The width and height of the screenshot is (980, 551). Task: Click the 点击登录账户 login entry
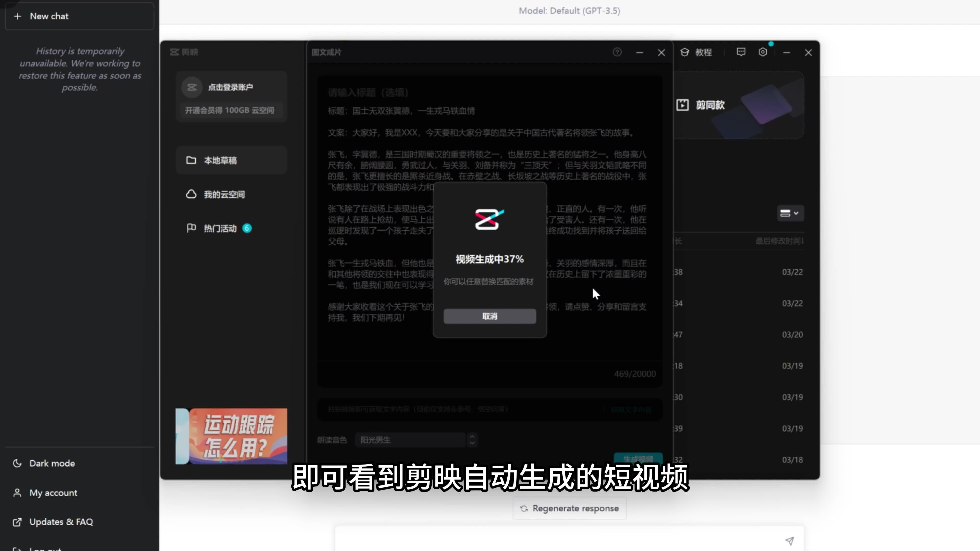pyautogui.click(x=230, y=87)
